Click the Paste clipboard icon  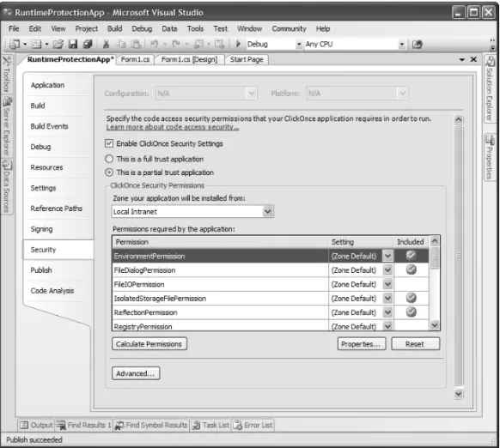[136, 44]
